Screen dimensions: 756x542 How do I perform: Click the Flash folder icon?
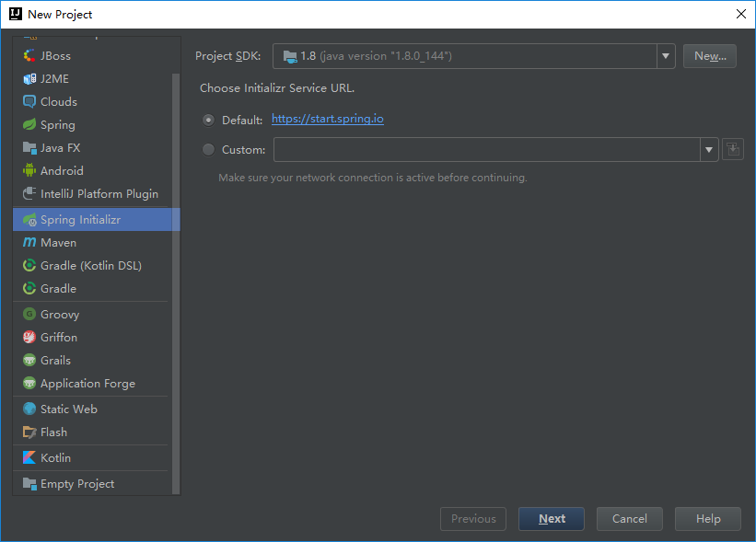click(29, 432)
